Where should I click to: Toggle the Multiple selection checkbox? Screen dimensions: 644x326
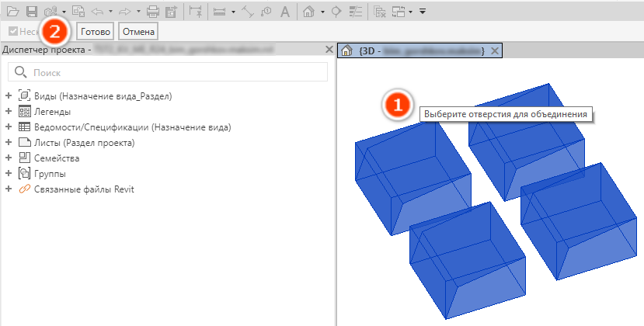click(x=13, y=31)
